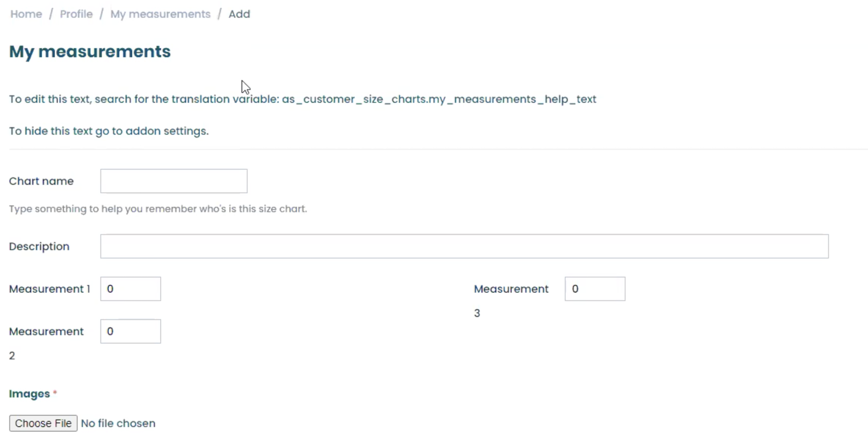
Task: Click the Measurement 3 value field
Action: tap(595, 289)
